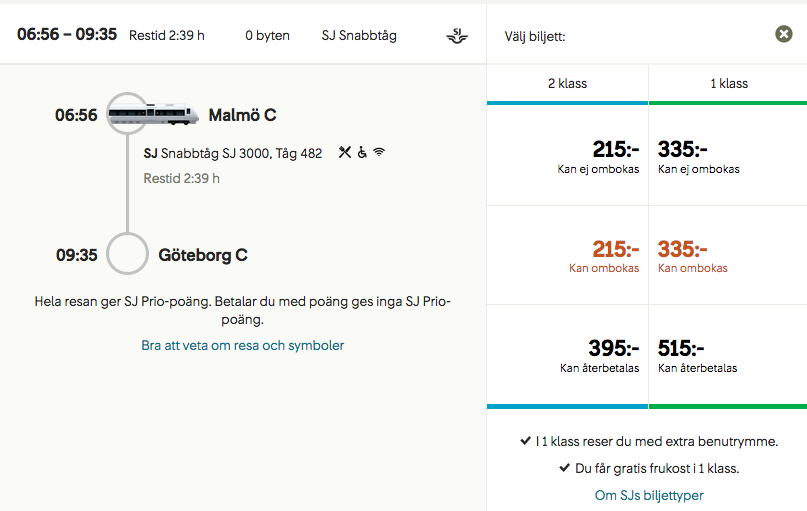The height and width of the screenshot is (511, 807).
Task: Click the WiFi icon
Action: pos(379,153)
